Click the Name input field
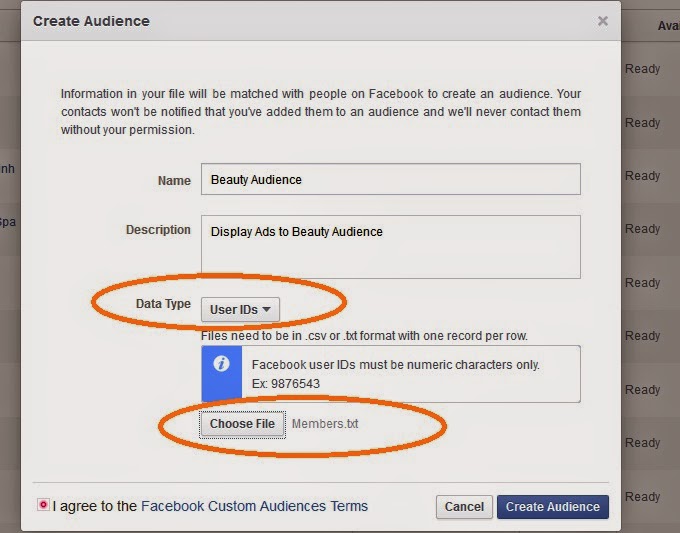 tap(391, 179)
